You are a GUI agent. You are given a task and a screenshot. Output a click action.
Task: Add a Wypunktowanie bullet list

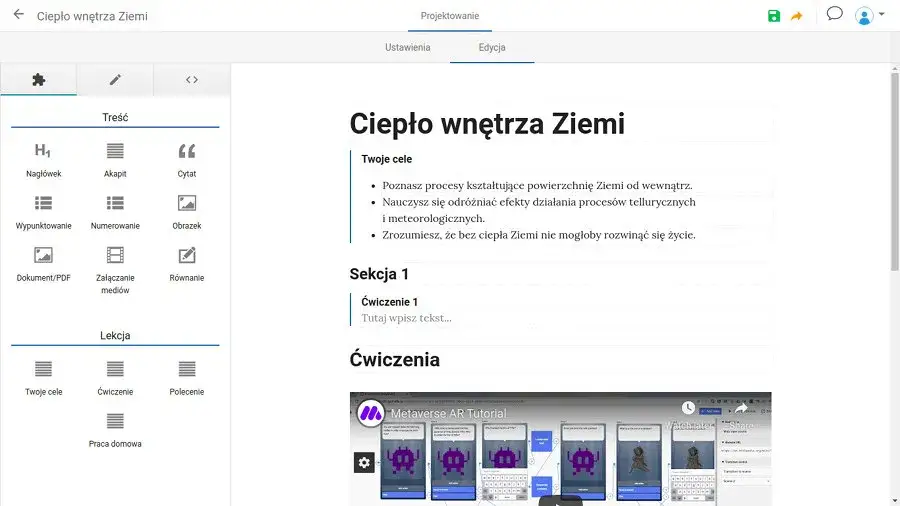[x=43, y=211]
